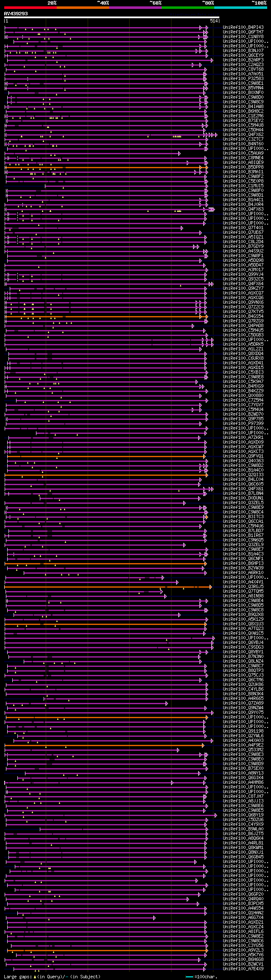271x980 pixels.
Task: Select label UniRef100_C8L2D4
Action: 243,242
